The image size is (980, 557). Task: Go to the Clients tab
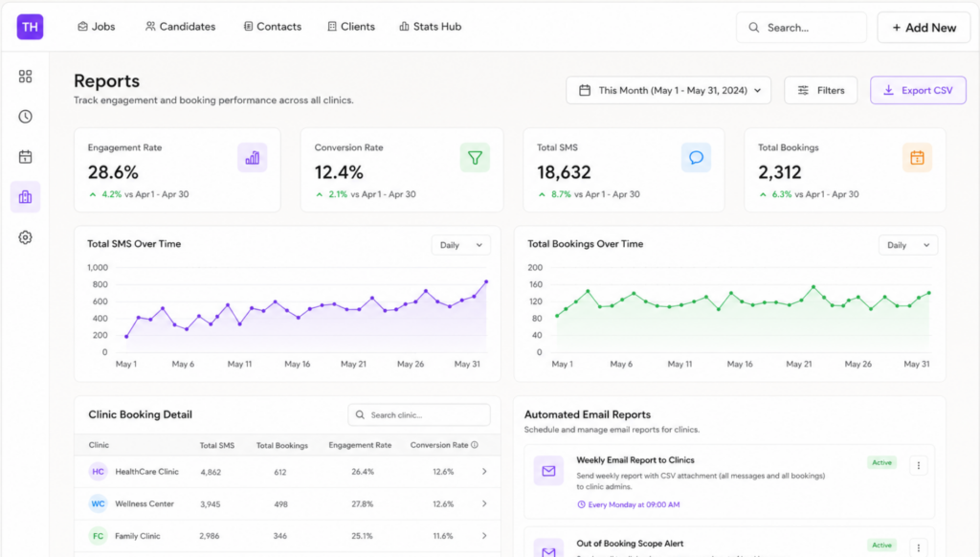click(351, 26)
